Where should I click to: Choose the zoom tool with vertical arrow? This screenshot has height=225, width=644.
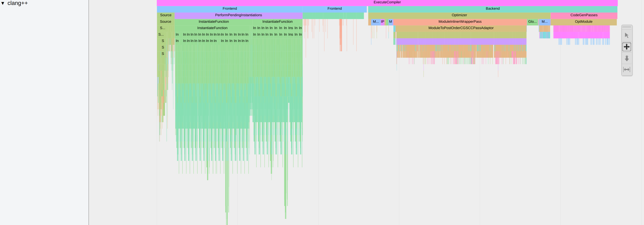point(627,58)
